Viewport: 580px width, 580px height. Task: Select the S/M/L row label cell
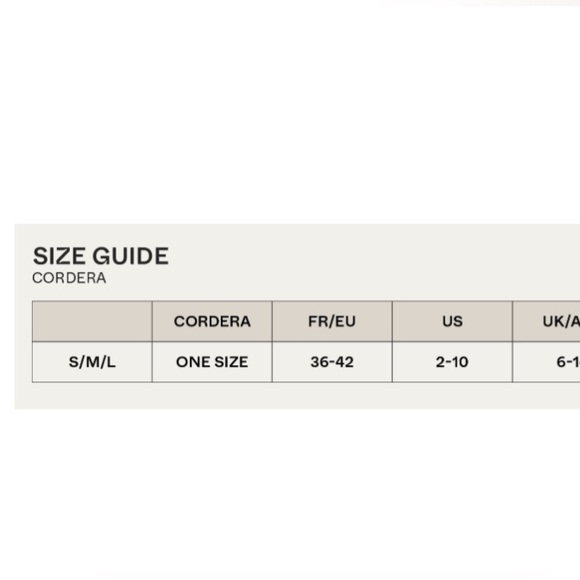[x=92, y=362]
